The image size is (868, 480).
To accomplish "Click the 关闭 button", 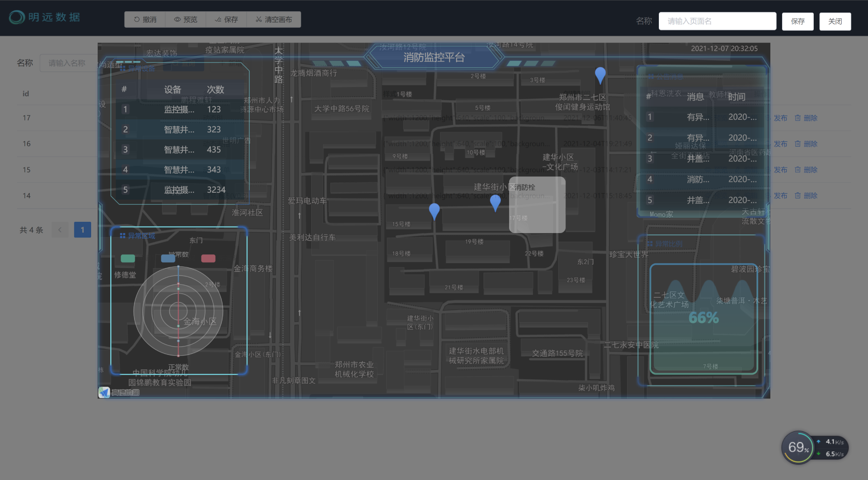I will click(x=835, y=21).
